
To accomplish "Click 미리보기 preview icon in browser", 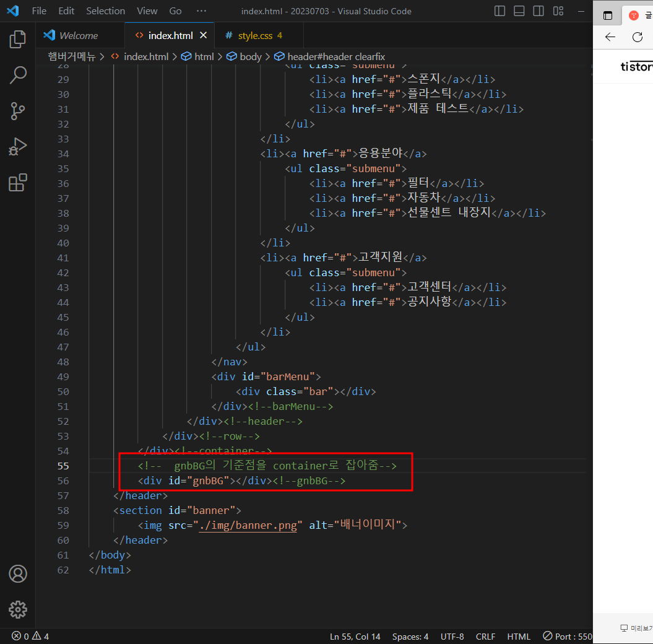I will coord(624,628).
